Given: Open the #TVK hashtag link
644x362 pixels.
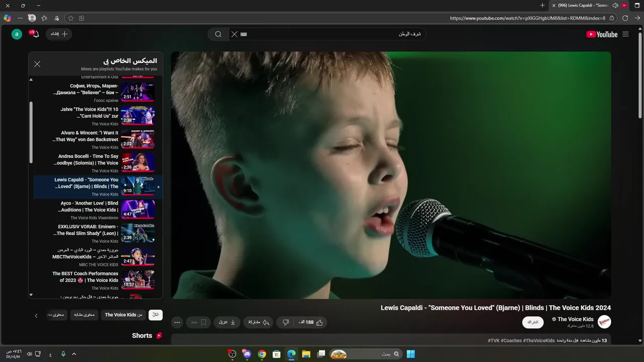Looking at the screenshot, I should (x=494, y=340).
